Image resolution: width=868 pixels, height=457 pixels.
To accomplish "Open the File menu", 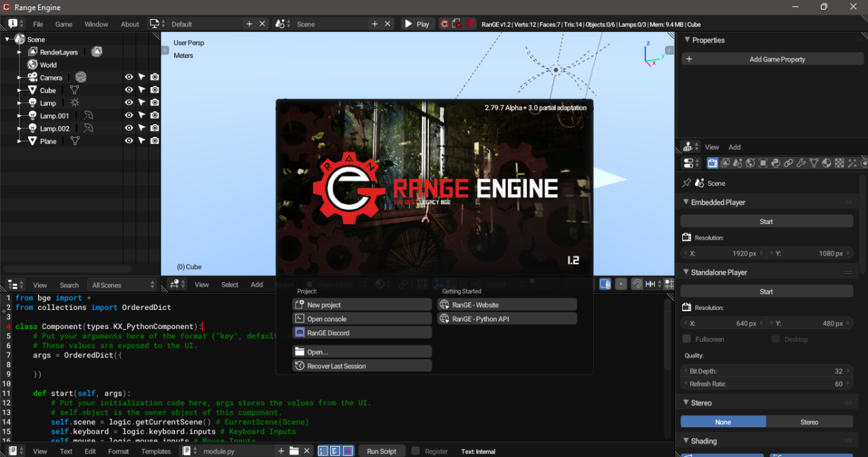I will pos(38,25).
